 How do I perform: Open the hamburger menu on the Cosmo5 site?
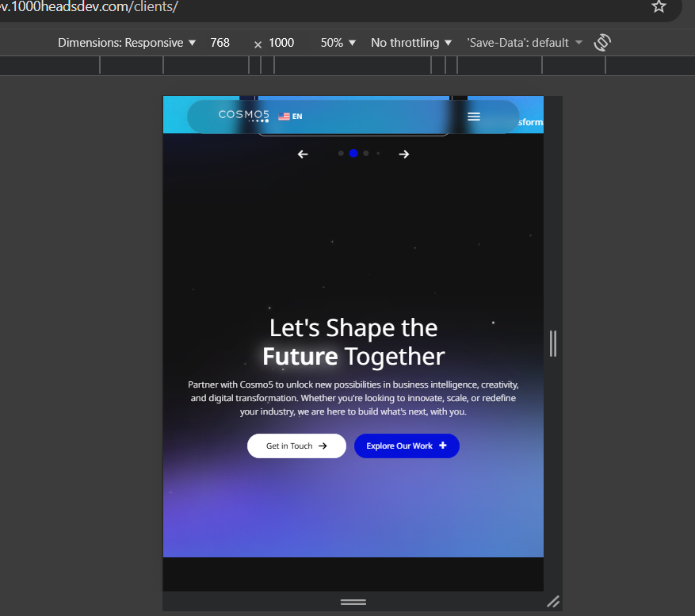[474, 117]
